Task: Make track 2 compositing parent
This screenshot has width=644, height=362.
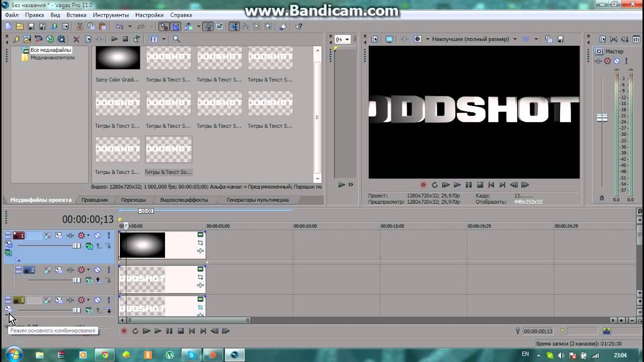Action: [x=98, y=280]
